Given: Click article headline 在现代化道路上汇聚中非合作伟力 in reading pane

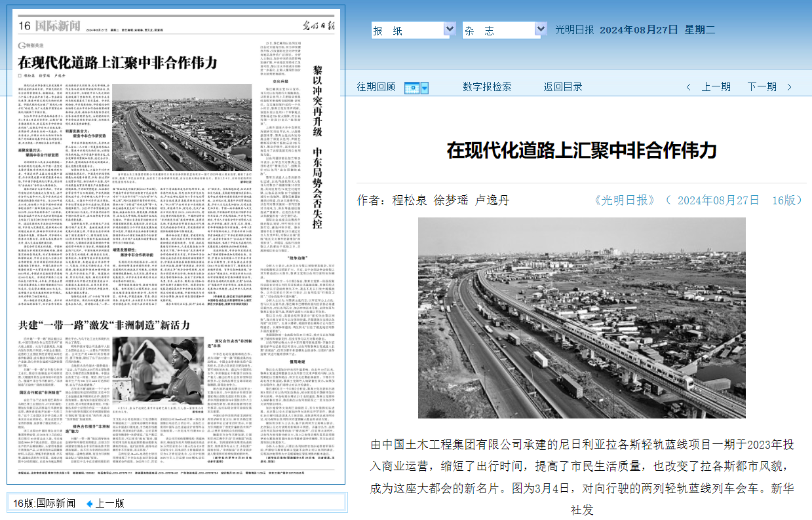Looking at the screenshot, I should coord(581,151).
